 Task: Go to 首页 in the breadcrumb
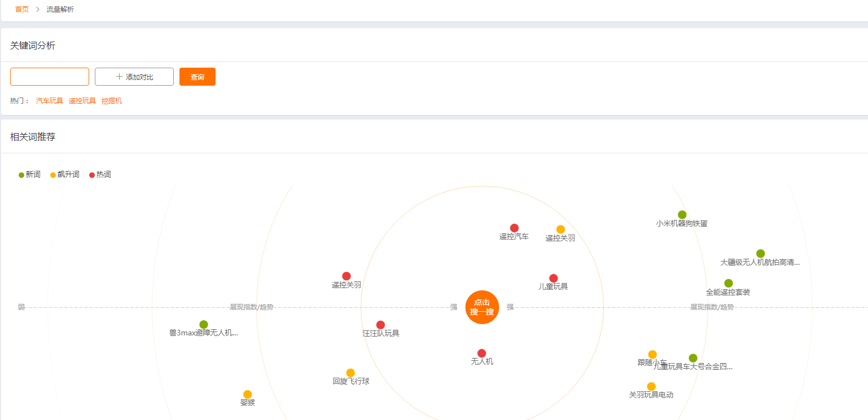pyautogui.click(x=22, y=10)
